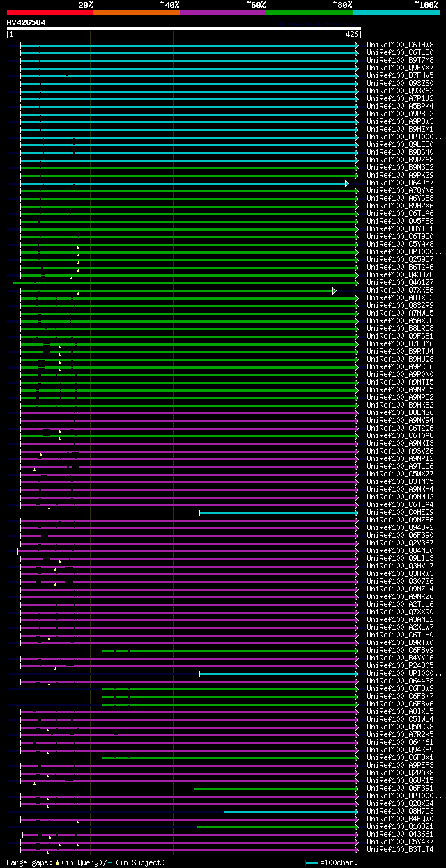This screenshot has width=446, height=868.
Task: Select the UniRef100_B9N3D2 label
Action: (400, 168)
